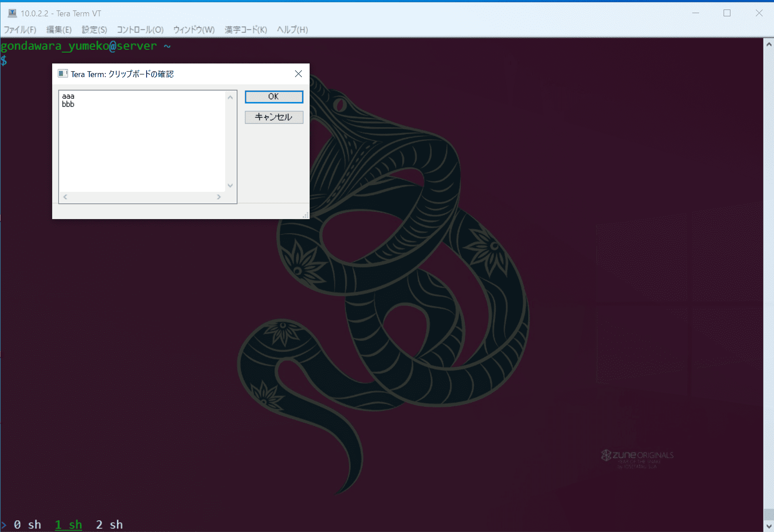Click right arrow of horizontal scrollbar
The image size is (774, 532).
pos(219,197)
